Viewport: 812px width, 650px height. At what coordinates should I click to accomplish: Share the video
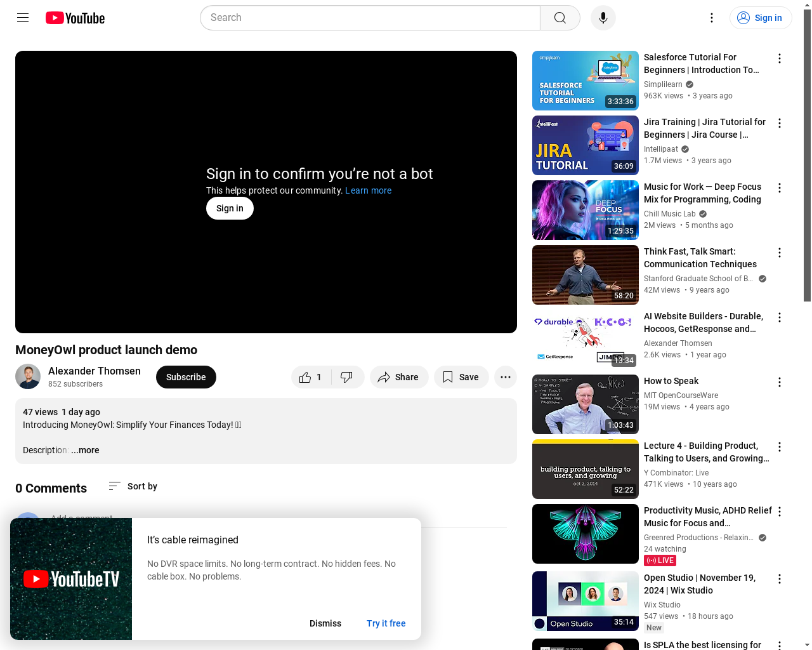click(x=399, y=377)
